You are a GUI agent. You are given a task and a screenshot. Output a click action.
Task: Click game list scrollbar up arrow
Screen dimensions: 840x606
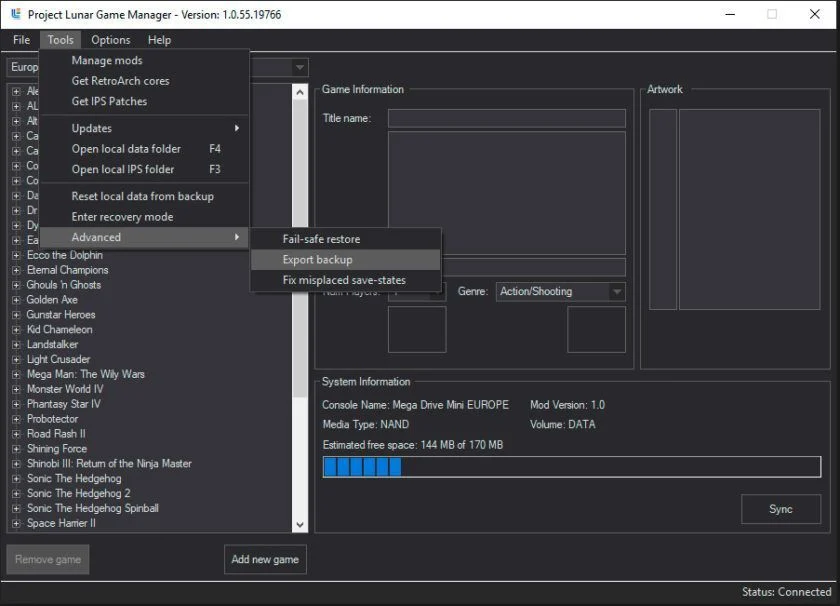[300, 92]
